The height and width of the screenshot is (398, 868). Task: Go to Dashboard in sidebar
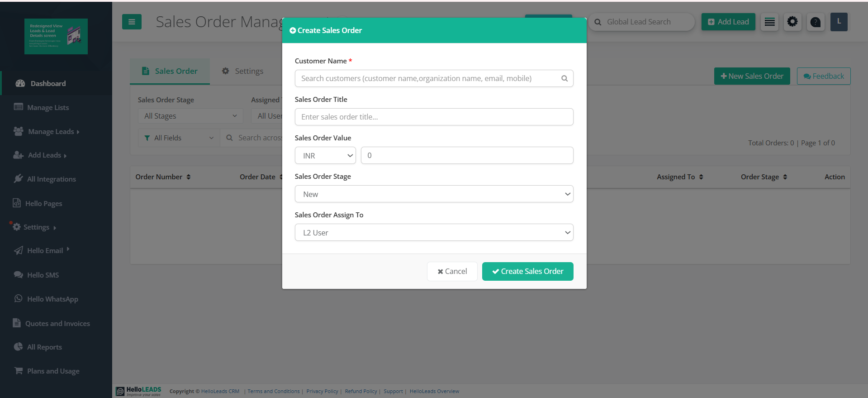[48, 83]
